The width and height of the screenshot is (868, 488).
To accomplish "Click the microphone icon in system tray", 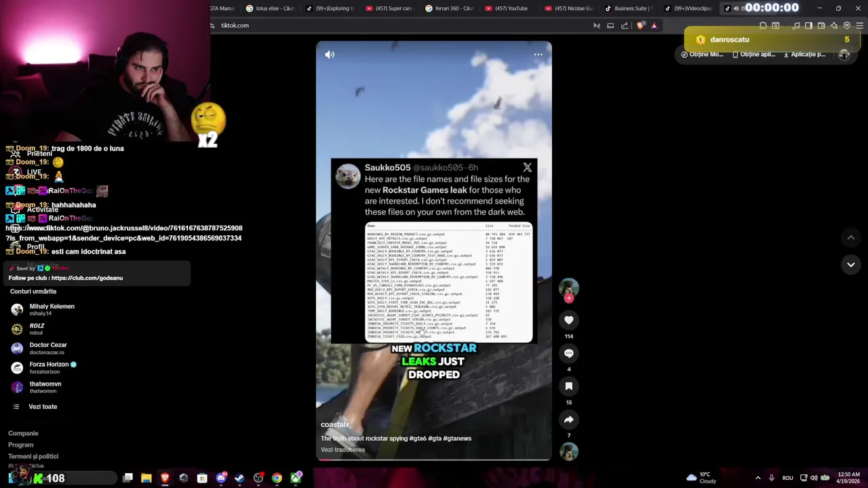I will pyautogui.click(x=772, y=478).
